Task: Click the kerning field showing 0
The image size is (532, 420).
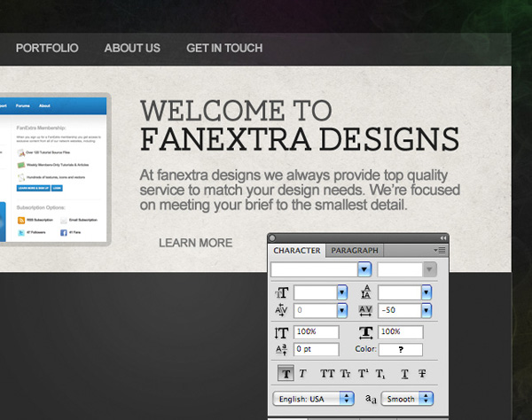Action: (x=316, y=310)
